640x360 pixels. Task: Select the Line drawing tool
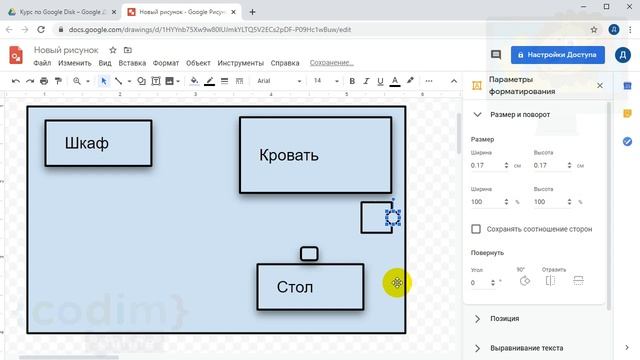pyautogui.click(x=118, y=81)
